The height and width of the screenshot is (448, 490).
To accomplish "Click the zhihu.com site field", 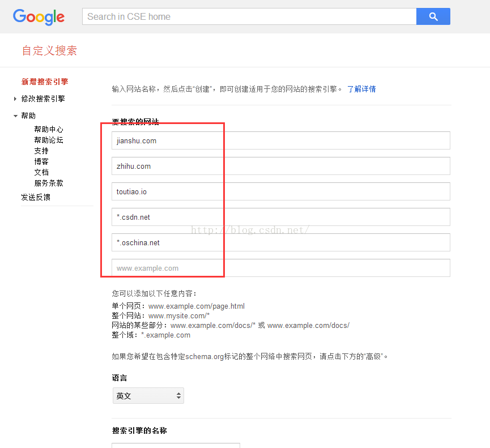I will (x=280, y=166).
